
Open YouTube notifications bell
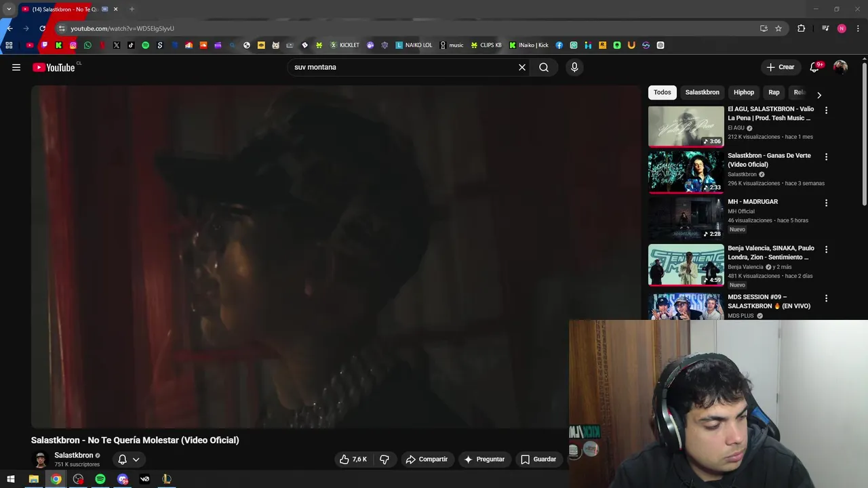click(814, 67)
